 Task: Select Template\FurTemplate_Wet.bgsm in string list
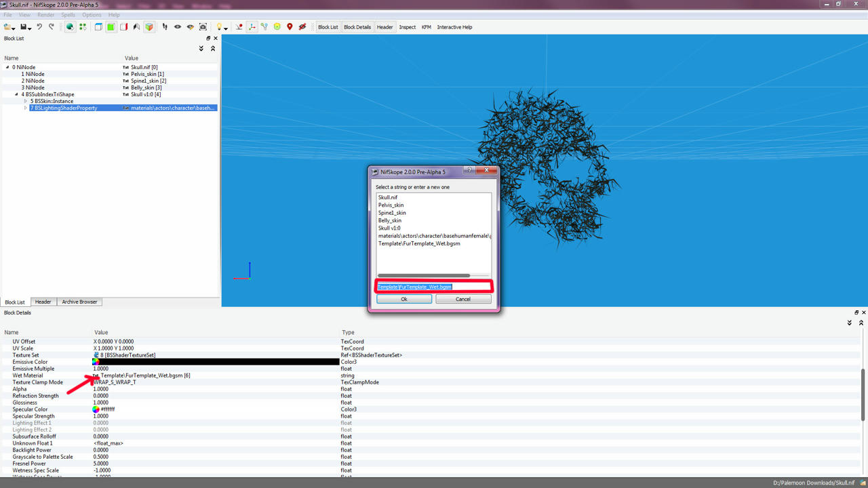coord(419,243)
